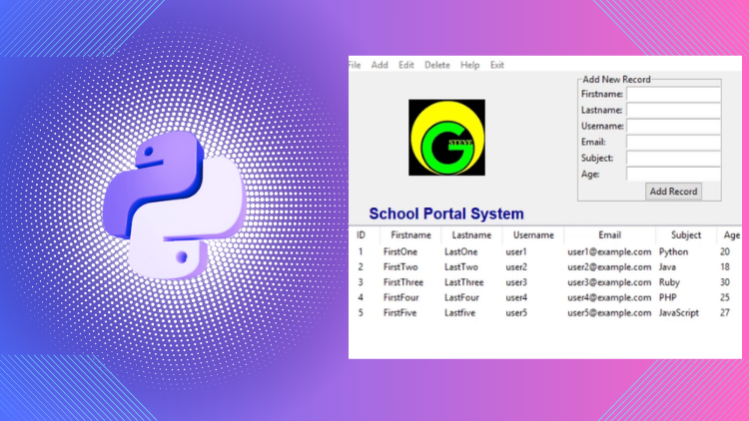The image size is (749, 421).
Task: Open the Help menu
Action: (470, 65)
